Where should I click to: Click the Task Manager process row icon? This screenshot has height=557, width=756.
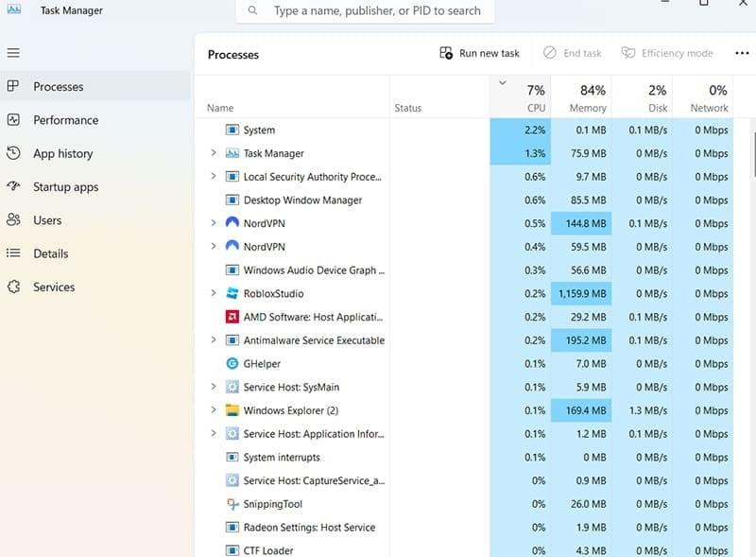[x=232, y=153]
